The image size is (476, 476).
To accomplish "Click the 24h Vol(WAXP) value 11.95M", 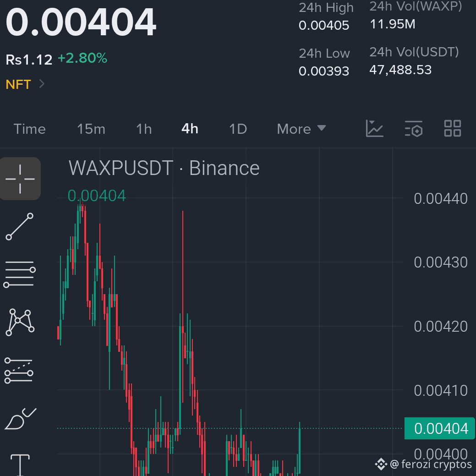I will pos(392,24).
